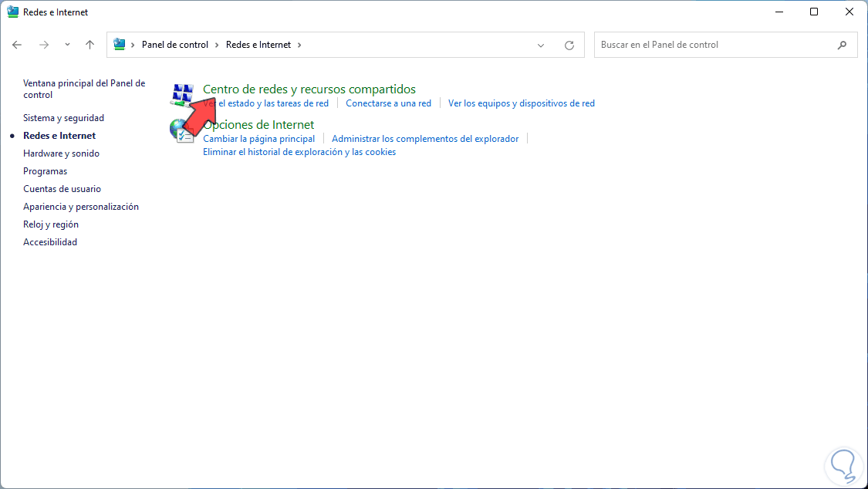Select the Panel de control breadcrumb

click(175, 45)
